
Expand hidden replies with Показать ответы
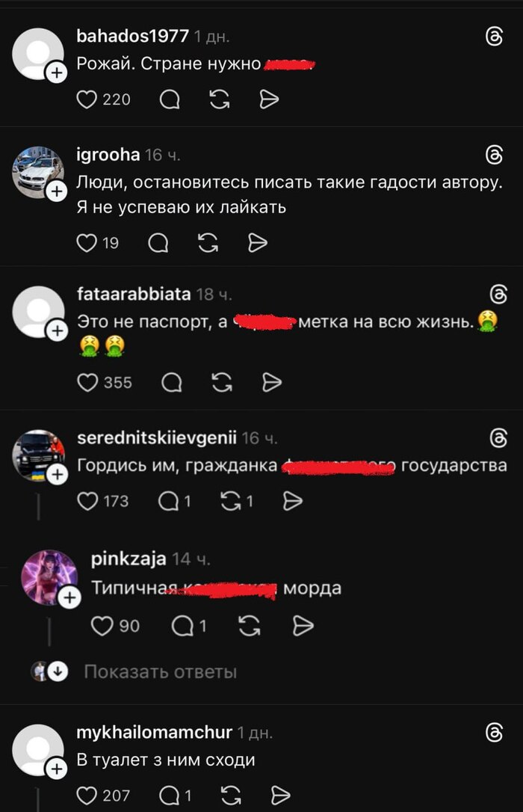tap(161, 671)
